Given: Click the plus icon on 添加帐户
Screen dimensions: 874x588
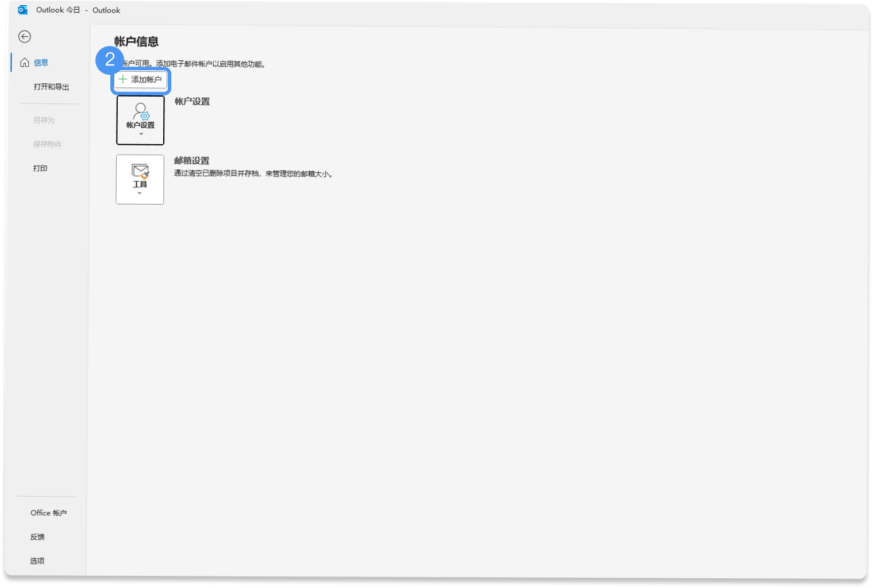Looking at the screenshot, I should [122, 79].
